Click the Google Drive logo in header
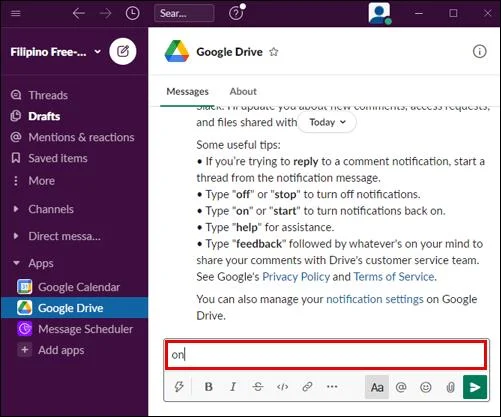Viewport: 501px width, 417px height. [x=177, y=52]
